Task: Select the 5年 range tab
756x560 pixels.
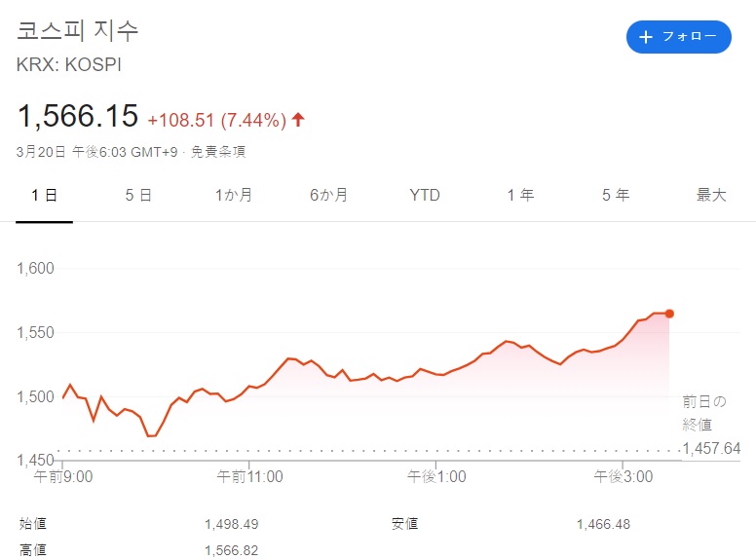Action: [616, 195]
